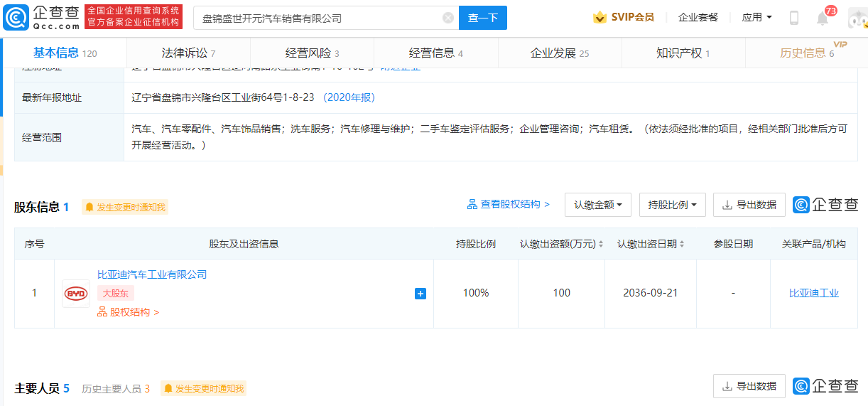
Task: Switch to the 知识产权 tab
Action: coord(683,53)
